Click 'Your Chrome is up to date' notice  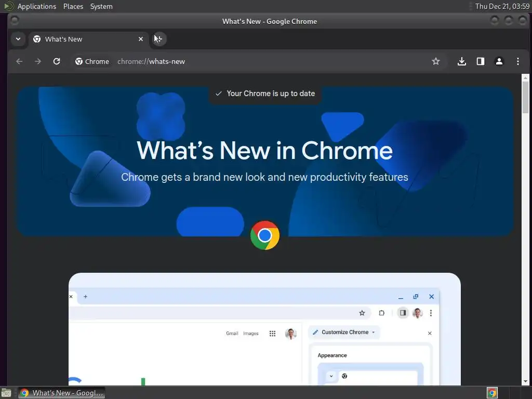click(x=265, y=94)
